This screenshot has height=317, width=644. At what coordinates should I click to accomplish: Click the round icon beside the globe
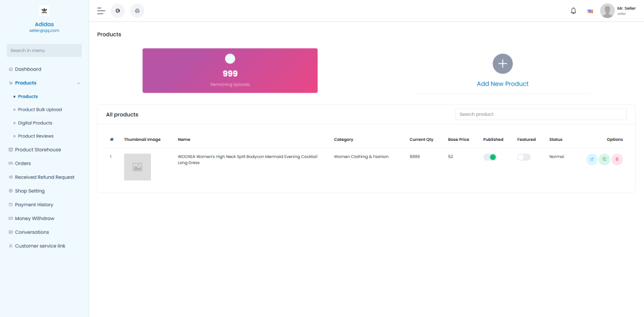pyautogui.click(x=137, y=11)
